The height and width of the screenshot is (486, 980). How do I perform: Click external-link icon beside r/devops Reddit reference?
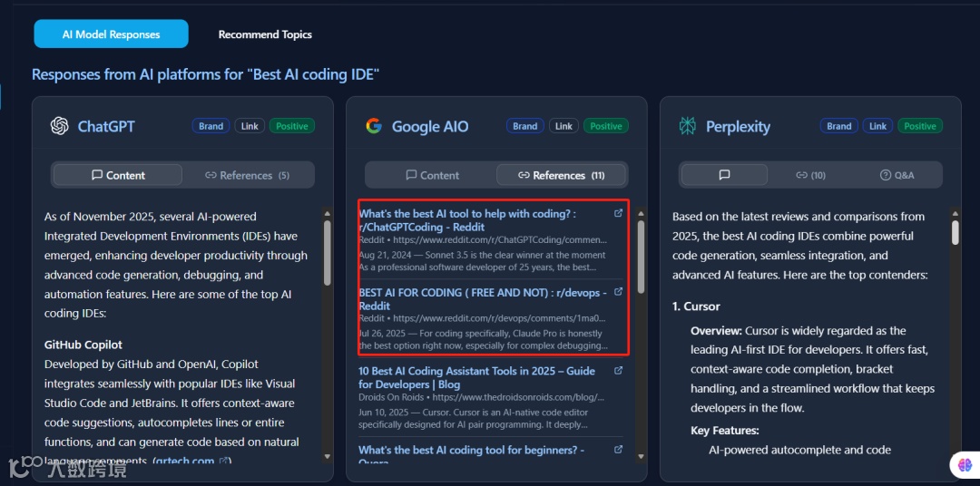click(x=618, y=292)
